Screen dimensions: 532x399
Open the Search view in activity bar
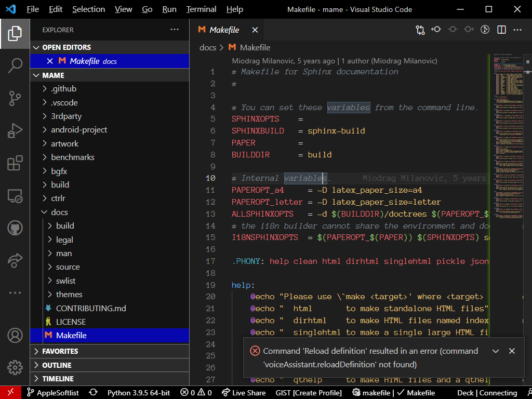pos(15,66)
